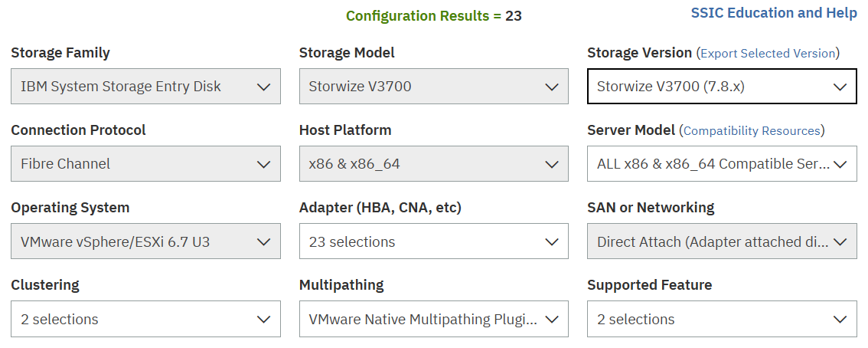Click the SAN or Networking chevron arrow
The height and width of the screenshot is (348, 868).
point(840,242)
